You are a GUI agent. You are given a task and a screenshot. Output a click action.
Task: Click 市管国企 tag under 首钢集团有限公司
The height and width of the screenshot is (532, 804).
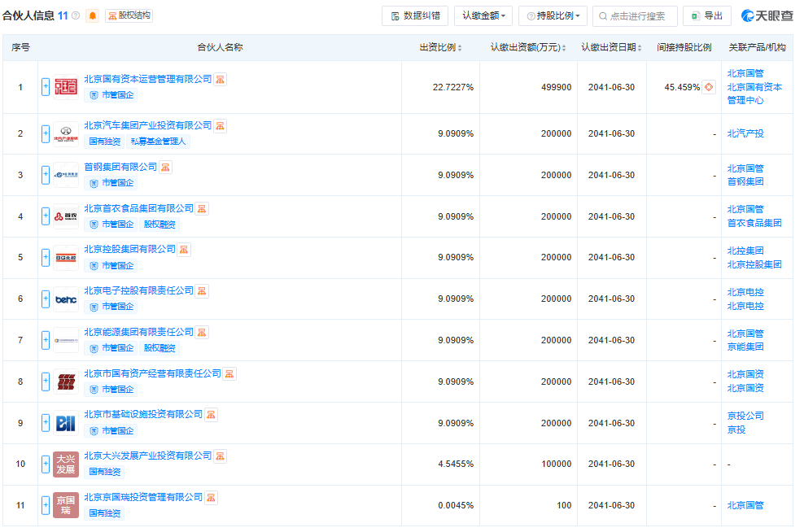pos(111,183)
